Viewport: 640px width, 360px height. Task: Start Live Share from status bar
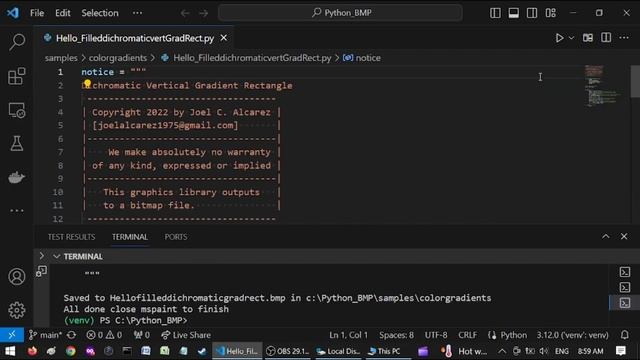pyautogui.click(x=186, y=335)
